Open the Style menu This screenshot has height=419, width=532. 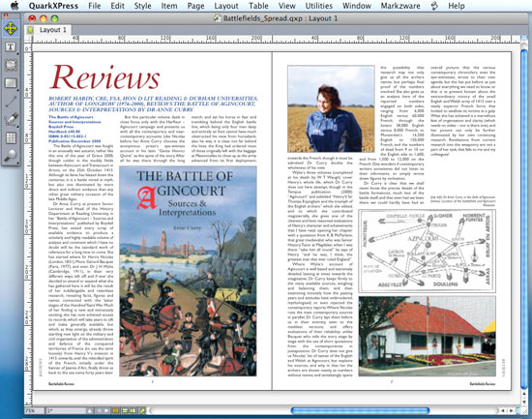pyautogui.click(x=142, y=6)
